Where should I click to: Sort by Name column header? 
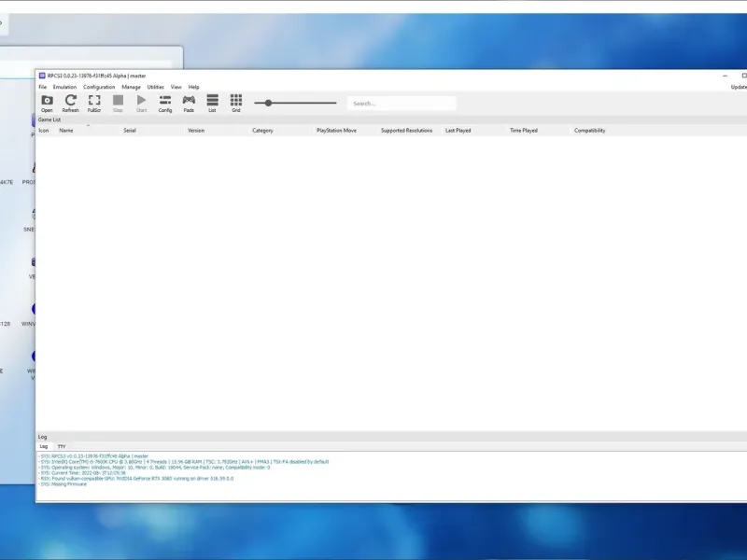pyautogui.click(x=66, y=131)
